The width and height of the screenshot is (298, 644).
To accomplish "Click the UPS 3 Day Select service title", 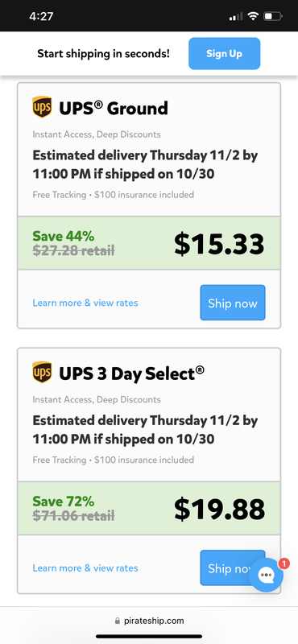I will (x=131, y=374).
